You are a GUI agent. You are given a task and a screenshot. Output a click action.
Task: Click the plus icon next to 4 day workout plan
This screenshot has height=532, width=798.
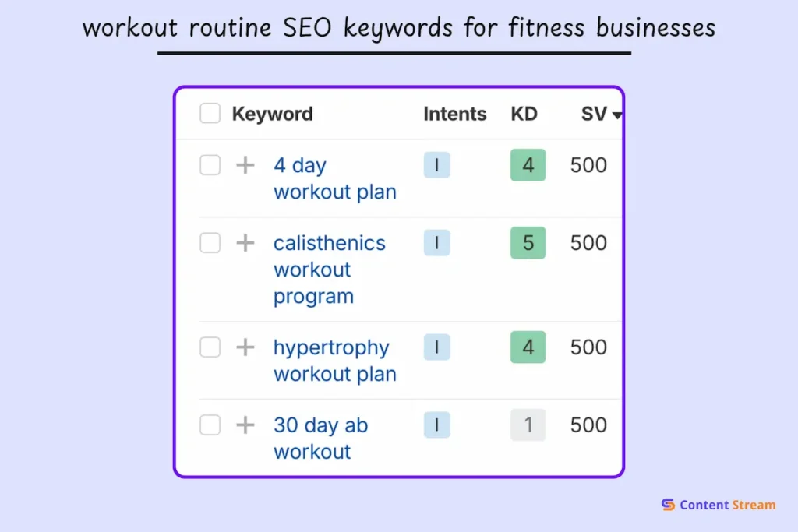coord(245,165)
